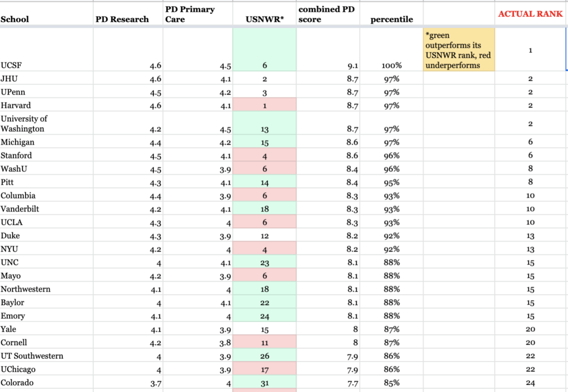Select Harvard's red USNWR cell
Screen dimensions: 568x392
[264, 106]
